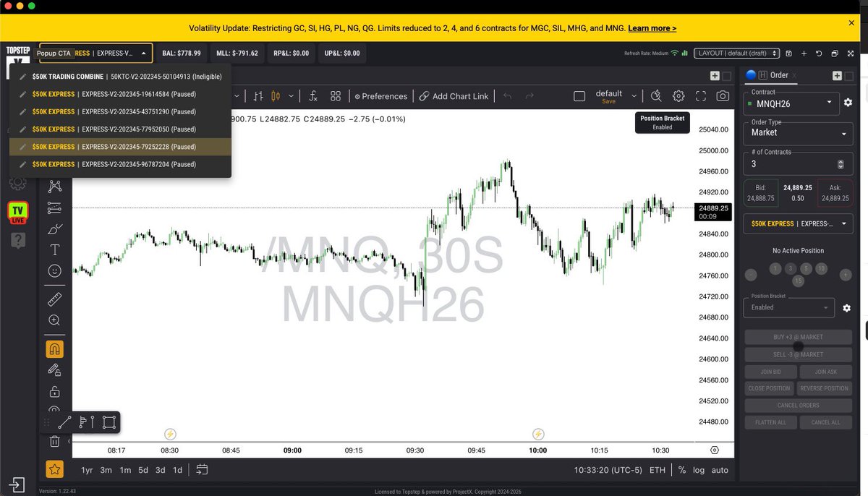Select the 5d time range
This screenshot has height=496, width=868.
pyautogui.click(x=143, y=470)
